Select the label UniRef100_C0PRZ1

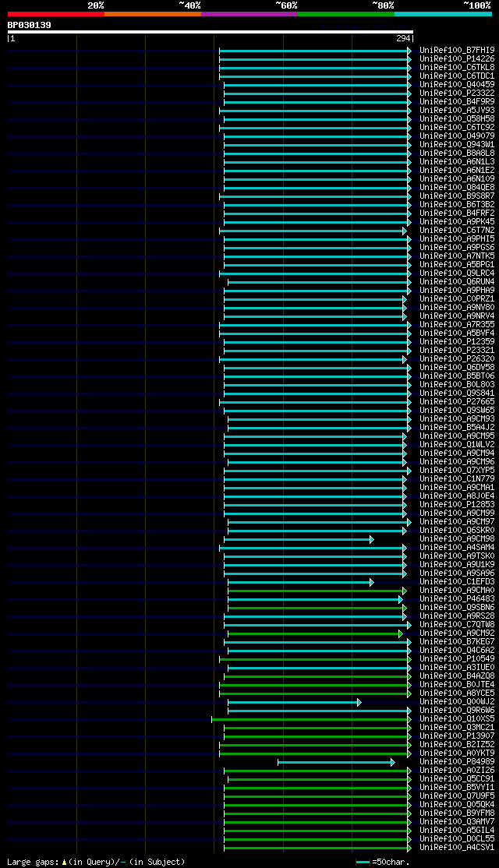(x=457, y=299)
